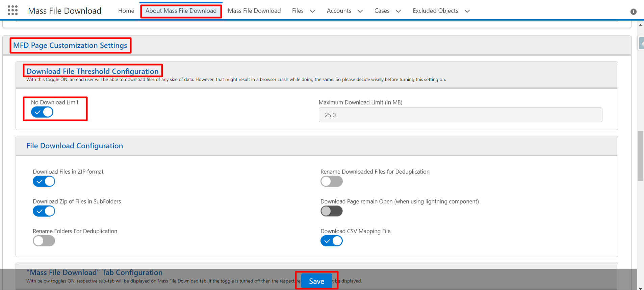The width and height of the screenshot is (644, 290).
Task: Toggle the No Download Limit switch
Action: pos(42,112)
